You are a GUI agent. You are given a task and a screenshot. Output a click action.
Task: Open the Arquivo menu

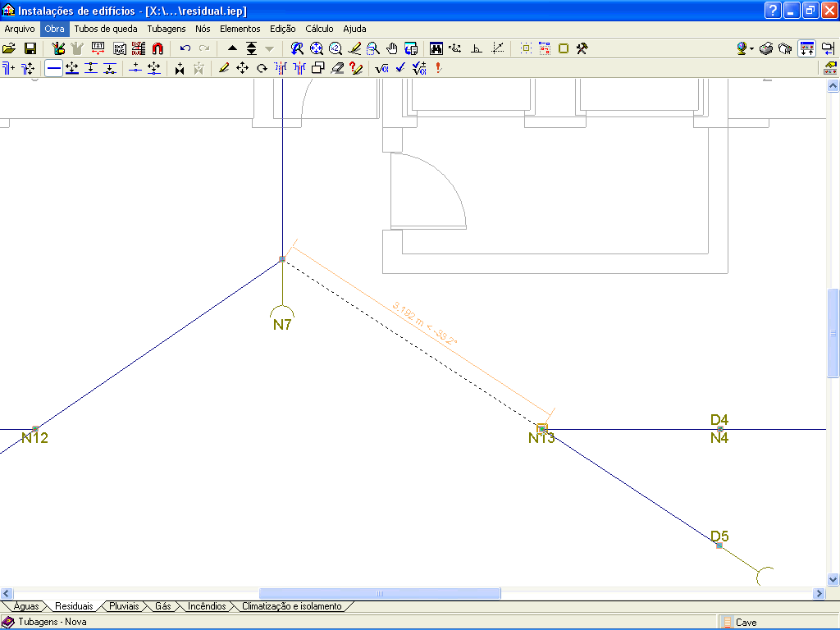tap(20, 29)
